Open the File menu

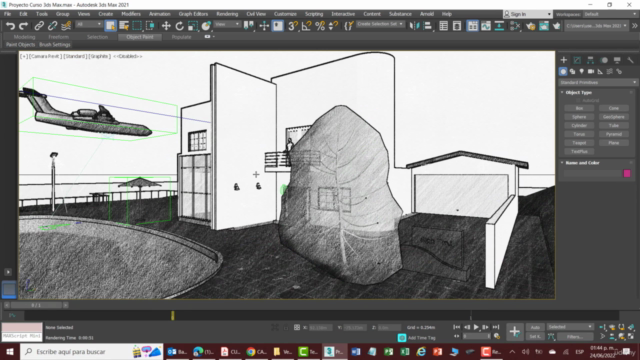click(x=7, y=14)
